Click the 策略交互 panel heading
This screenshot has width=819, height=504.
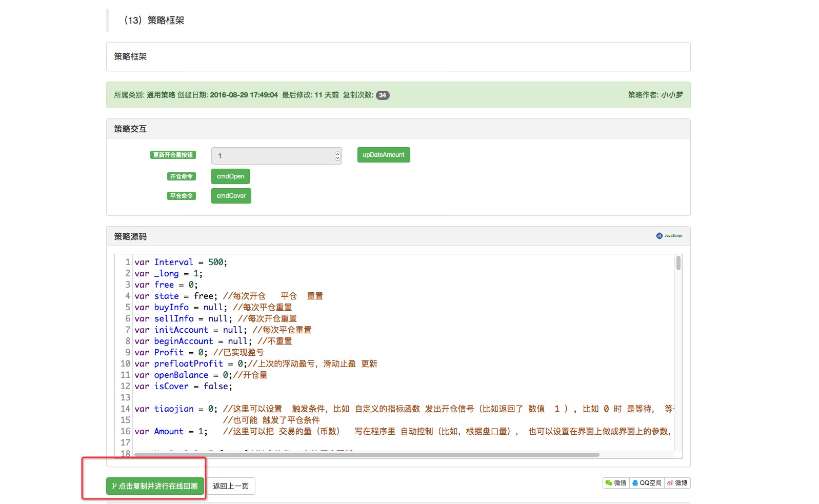[130, 129]
